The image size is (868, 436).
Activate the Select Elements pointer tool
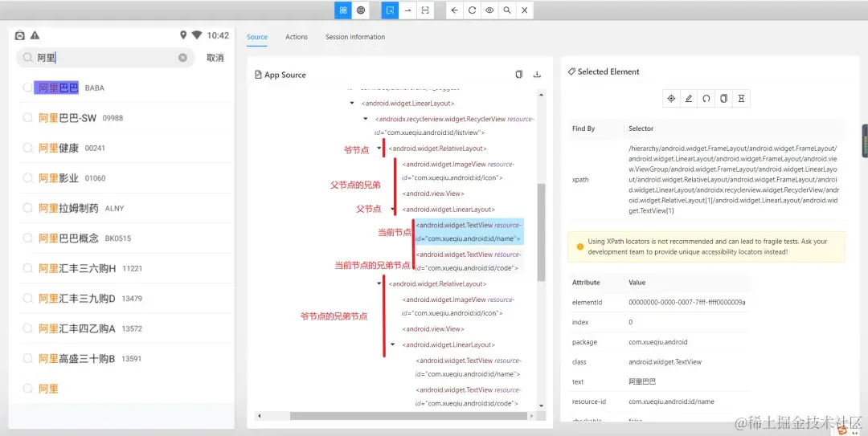[x=391, y=10]
